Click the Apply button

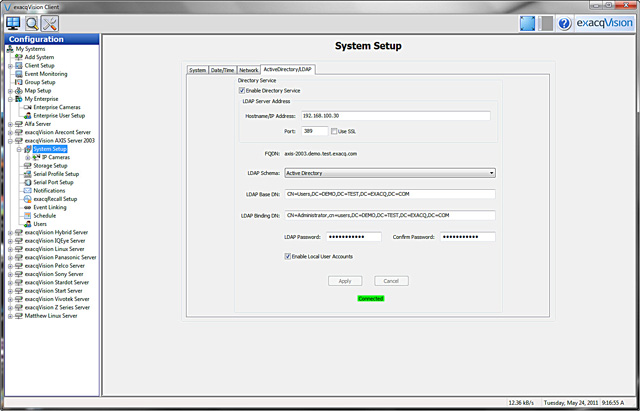click(x=344, y=281)
